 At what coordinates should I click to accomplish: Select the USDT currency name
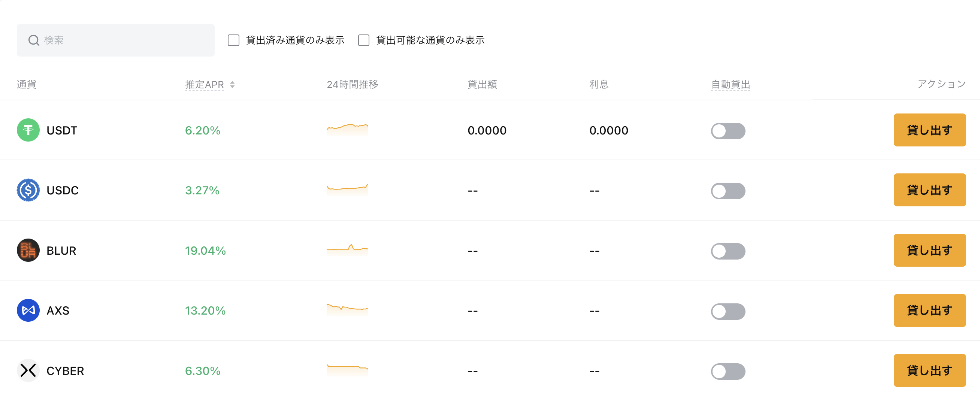62,131
